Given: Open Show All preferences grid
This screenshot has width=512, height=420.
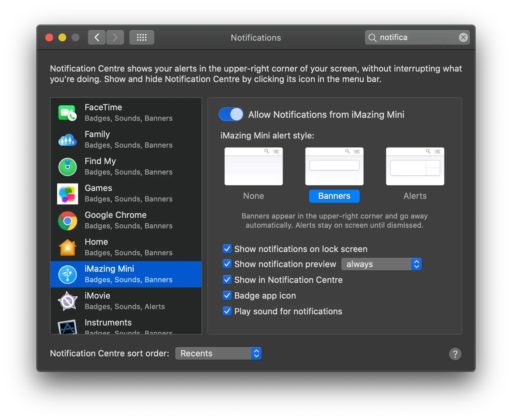Looking at the screenshot, I should [141, 37].
